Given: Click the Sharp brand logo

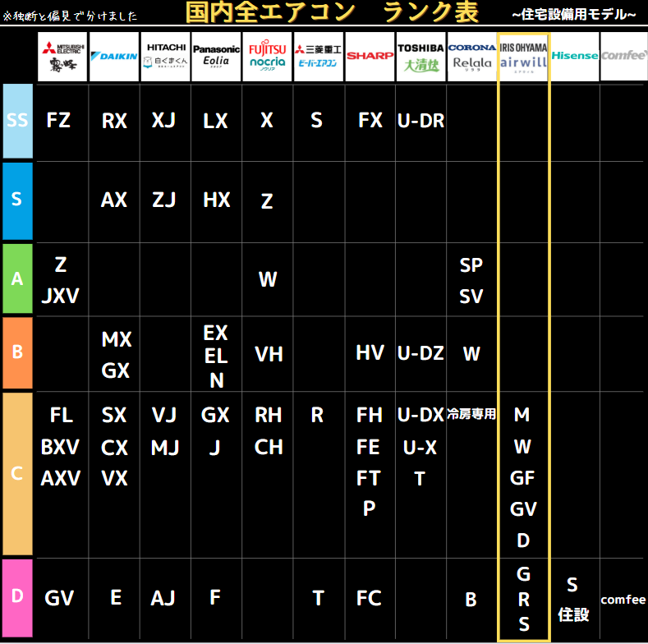Looking at the screenshot, I should [370, 57].
